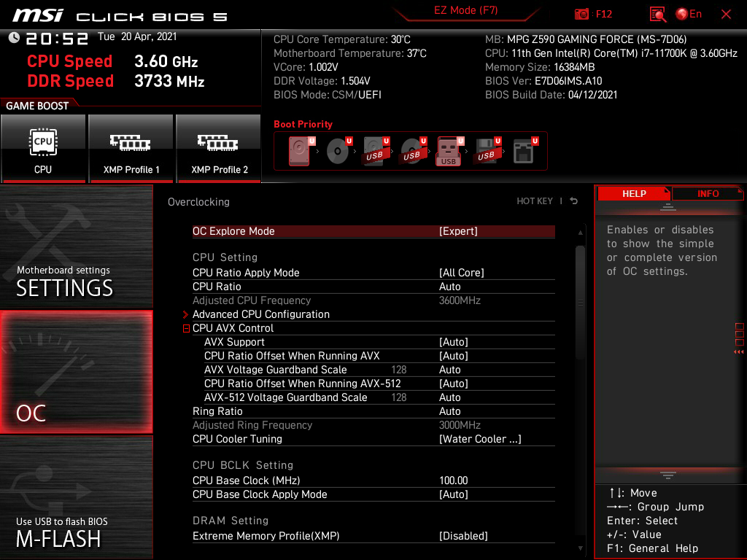Click the red triple arrows on right edge
This screenshot has height=560, width=747.
coord(739,352)
